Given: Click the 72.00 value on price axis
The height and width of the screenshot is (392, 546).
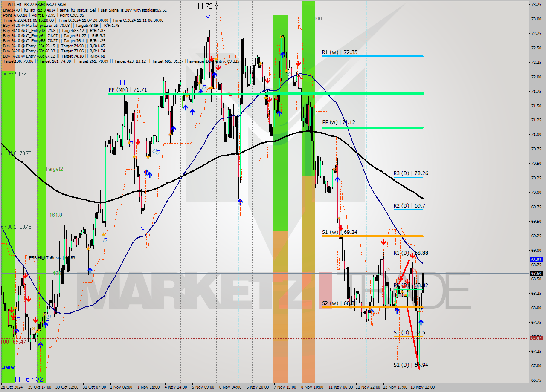Looking at the screenshot, I should pos(536,77).
